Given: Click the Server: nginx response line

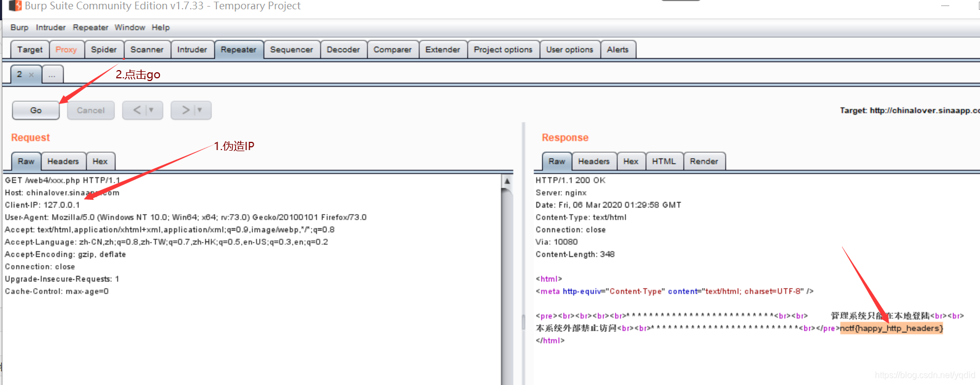Looking at the screenshot, I should (561, 193).
